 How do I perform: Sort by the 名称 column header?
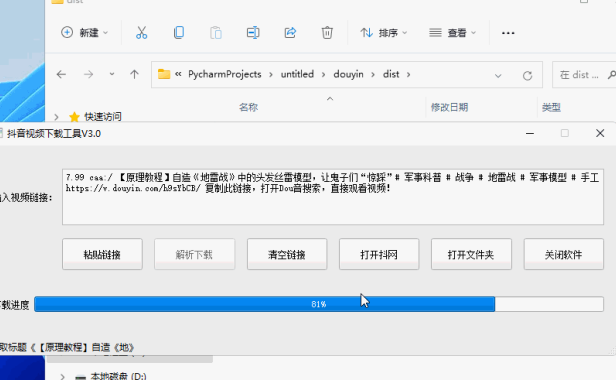248,107
